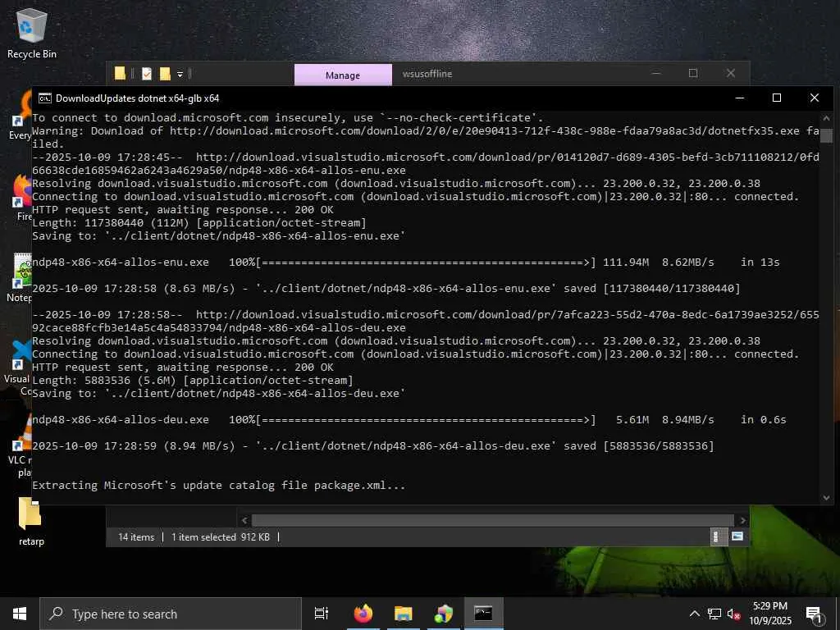Viewport: 840px width, 630px height.
Task: Click the DownloadUpdates dotnet x64-glb x64 title
Action: [x=137, y=98]
